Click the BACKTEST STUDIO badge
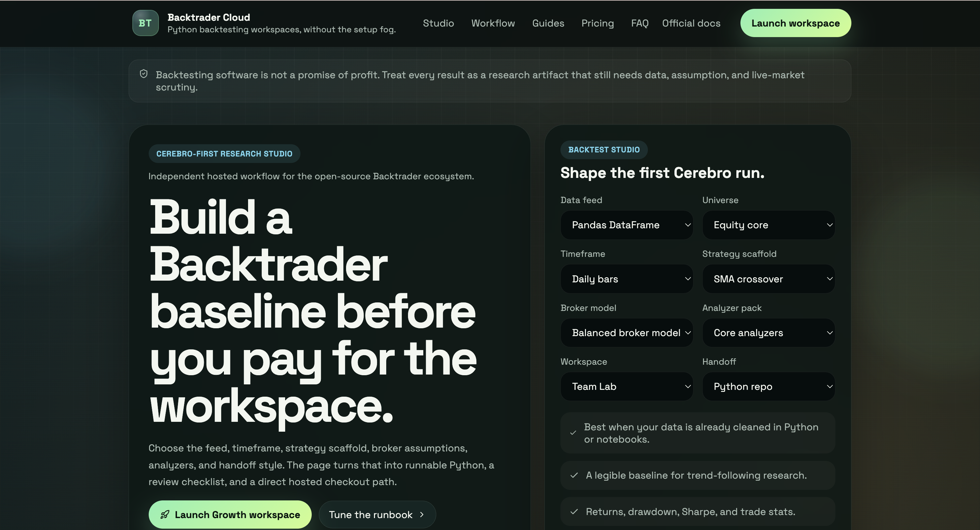This screenshot has width=980, height=530. 604,150
